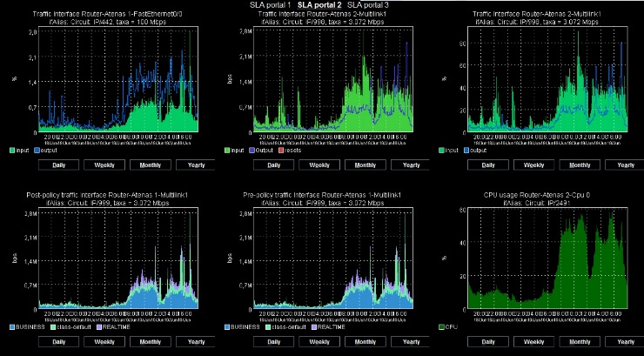Image resolution: width=644 pixels, height=356 pixels.
Task: Click the dark green CPU legend swatch
Action: [x=441, y=327]
